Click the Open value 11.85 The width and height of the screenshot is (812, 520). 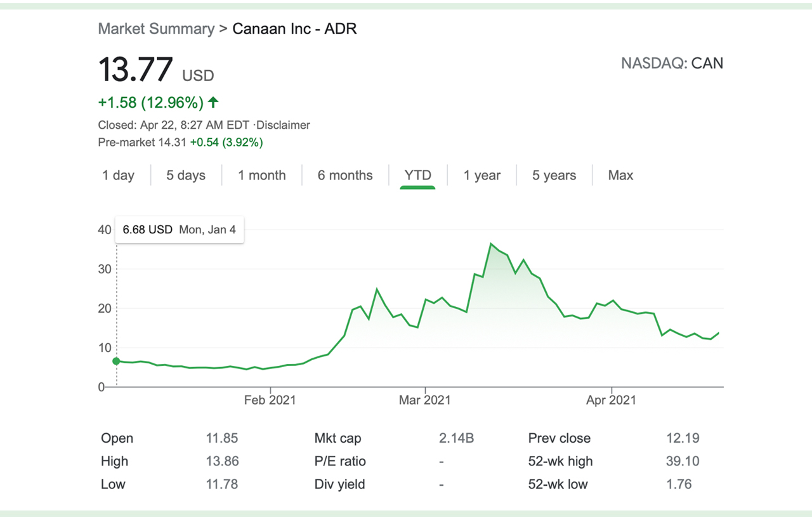(x=222, y=438)
